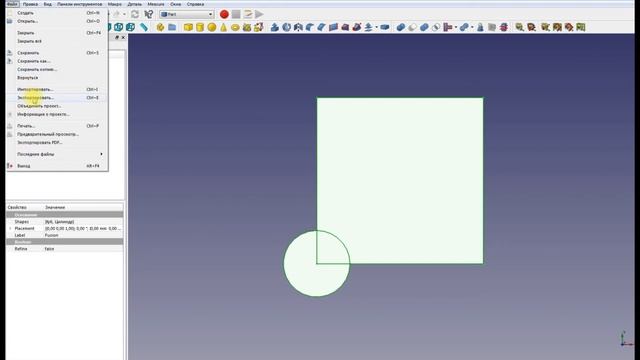Select the Fillet tool icon
The height and width of the screenshot is (360, 640).
point(310,27)
